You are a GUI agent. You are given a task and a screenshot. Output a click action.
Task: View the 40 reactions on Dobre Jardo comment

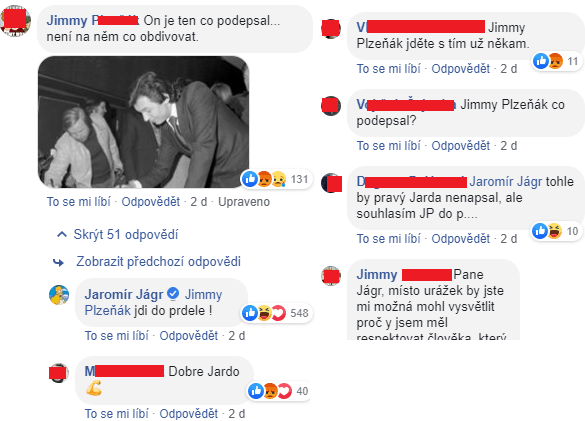pos(278,391)
